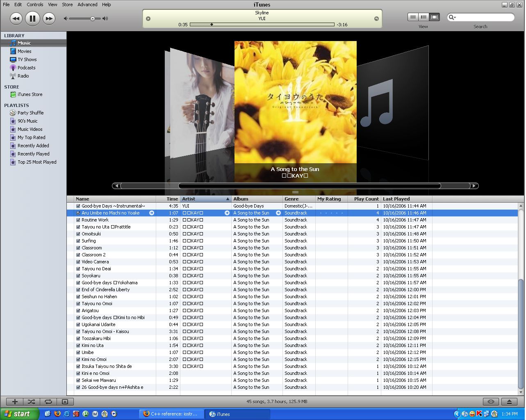Image resolution: width=526 pixels, height=420 pixels.
Task: Uncheck the Omoitsuki song checkbox
Action: tap(78, 234)
